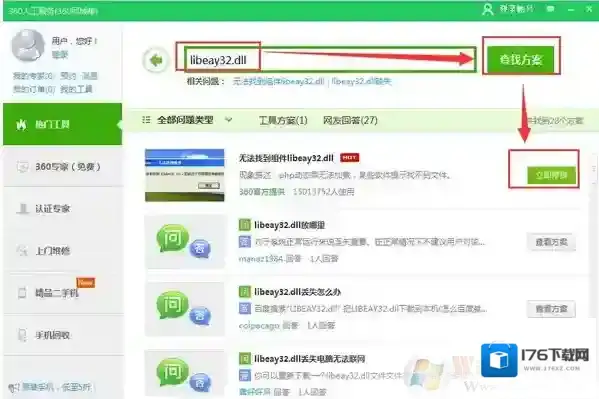The height and width of the screenshot is (399, 599).
Task: Open question libeay32.dll丢失电脑无法联网
Action: [310, 359]
